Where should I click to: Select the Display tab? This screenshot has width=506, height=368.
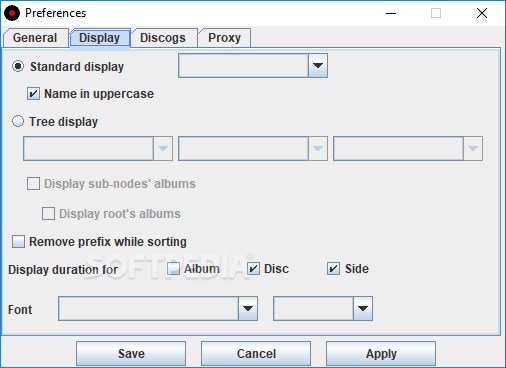[100, 38]
